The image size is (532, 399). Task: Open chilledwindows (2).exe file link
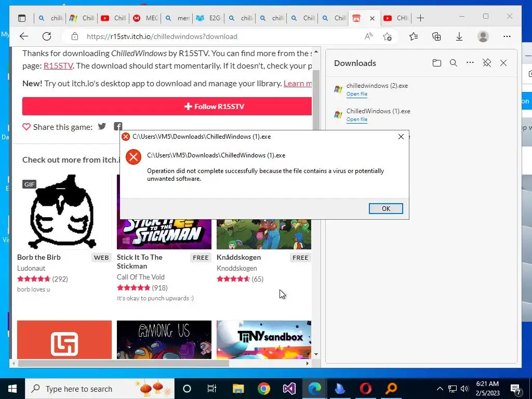(356, 94)
